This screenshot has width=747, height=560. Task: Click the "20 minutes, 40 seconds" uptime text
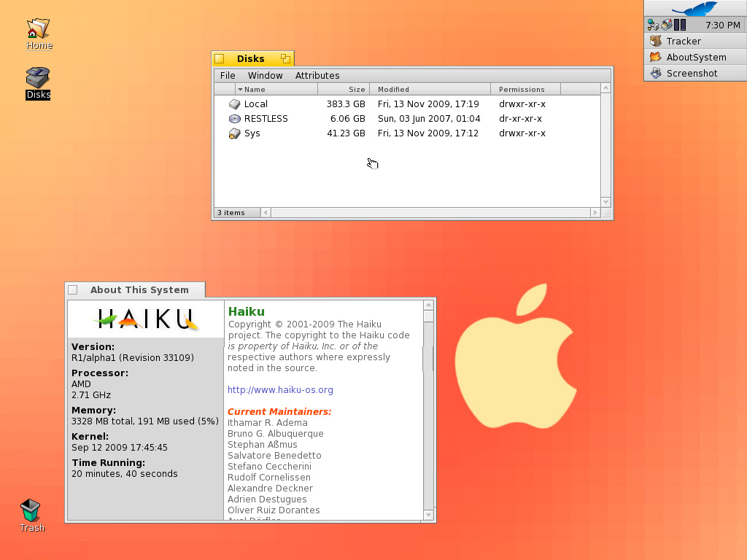tap(124, 474)
